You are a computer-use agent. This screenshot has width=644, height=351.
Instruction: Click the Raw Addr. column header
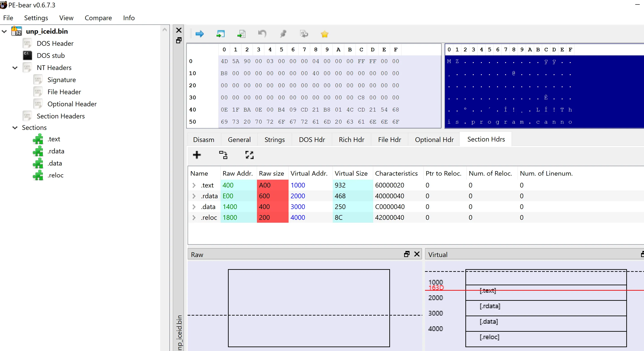[239, 173]
